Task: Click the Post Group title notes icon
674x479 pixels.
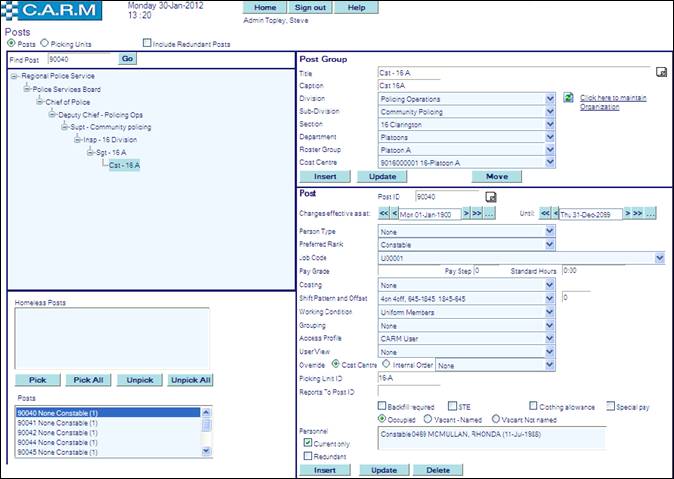Action: 660,73
